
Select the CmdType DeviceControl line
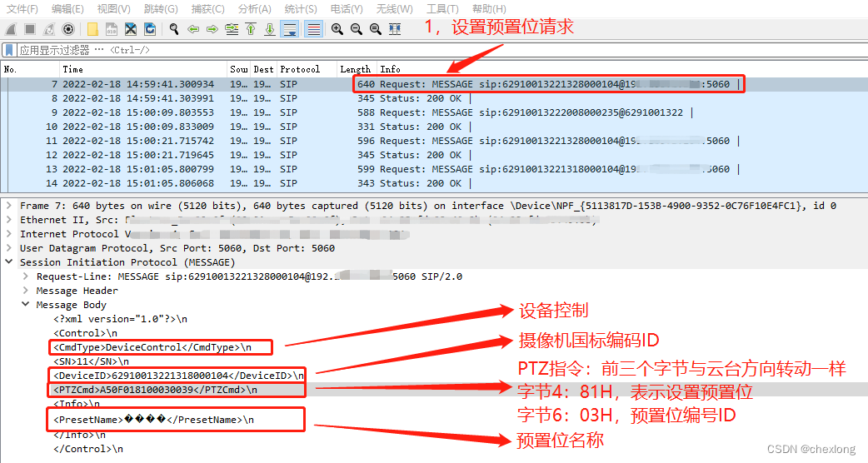click(x=152, y=347)
